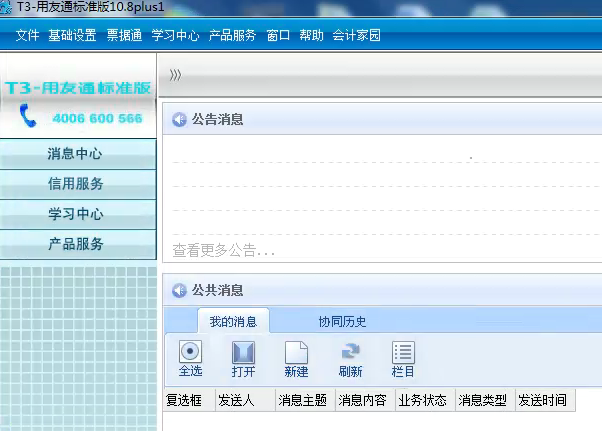Click the T3 application title bar icon

[x=5, y=7]
